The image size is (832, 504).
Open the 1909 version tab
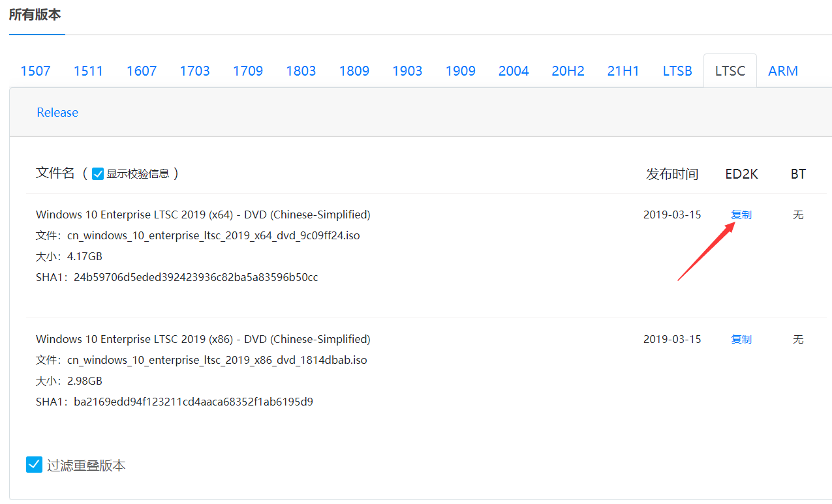461,71
